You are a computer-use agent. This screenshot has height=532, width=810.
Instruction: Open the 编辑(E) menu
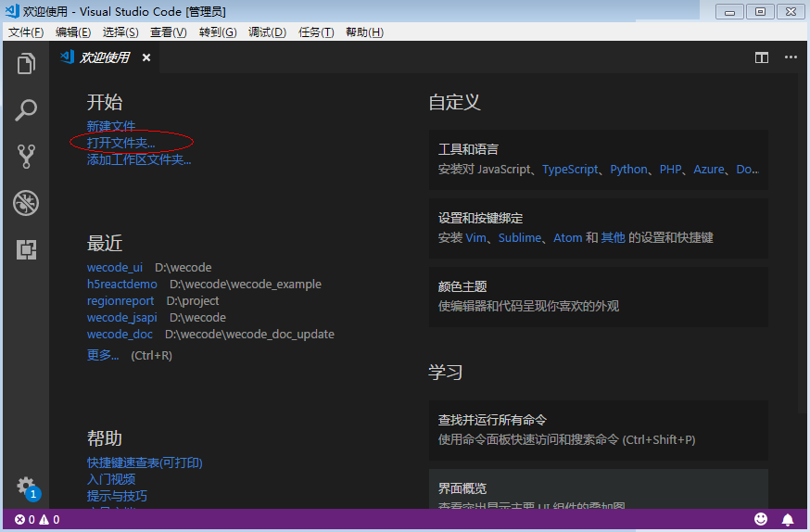(x=73, y=32)
